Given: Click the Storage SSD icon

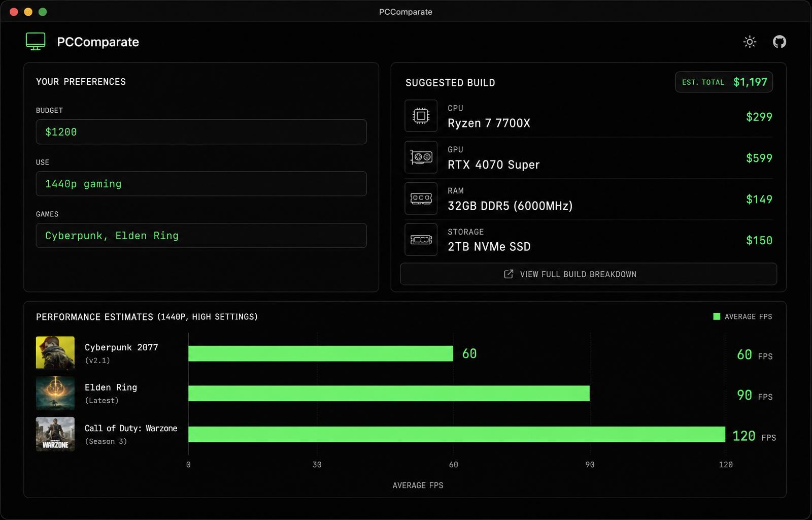Looking at the screenshot, I should click(421, 240).
